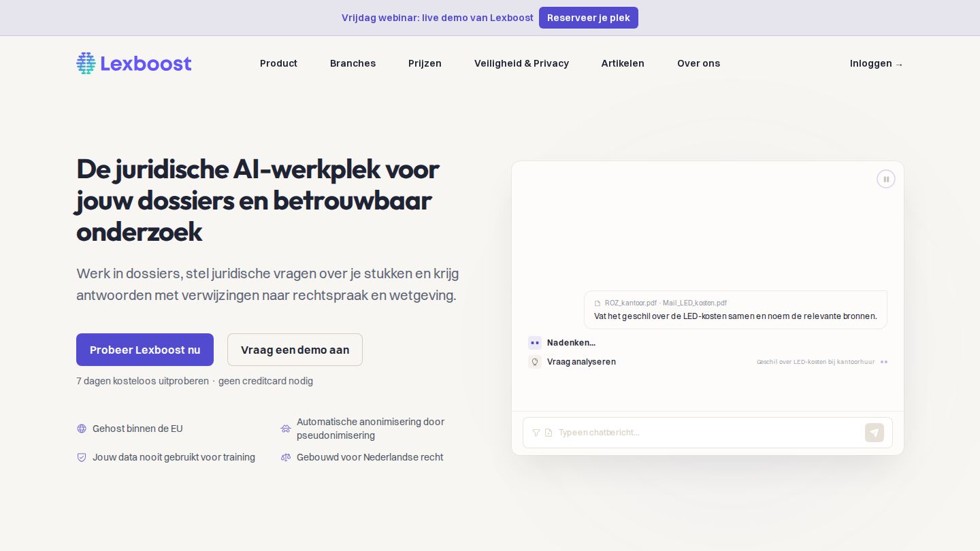Click the 7 dagen kosteloos uitproberen text
The image size is (980, 551).
(x=142, y=381)
